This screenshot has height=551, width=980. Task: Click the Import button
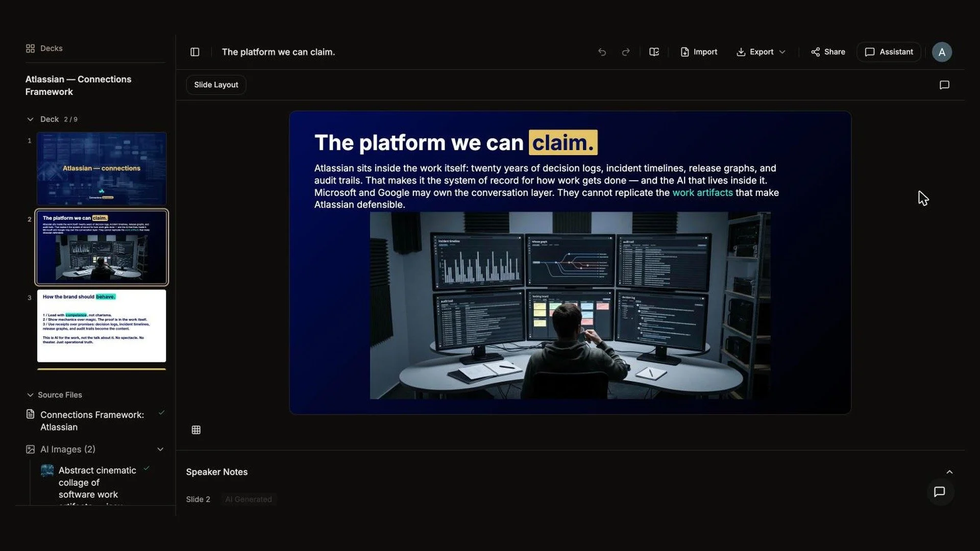pos(699,52)
